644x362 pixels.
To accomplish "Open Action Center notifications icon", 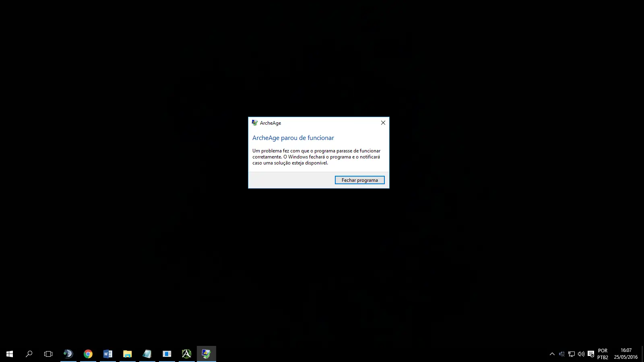I will pos(591,354).
